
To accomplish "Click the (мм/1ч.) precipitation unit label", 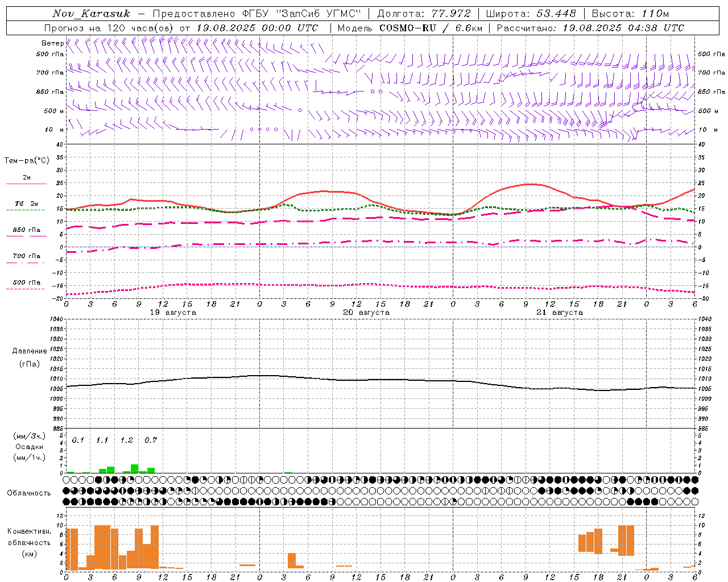I will (29, 458).
